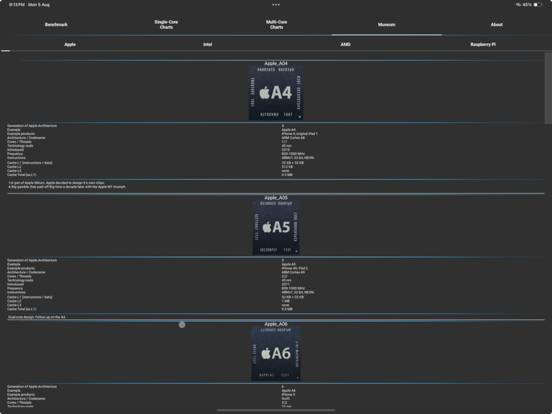
Task: Tap the 9:13 PM clock
Action: 17,5
